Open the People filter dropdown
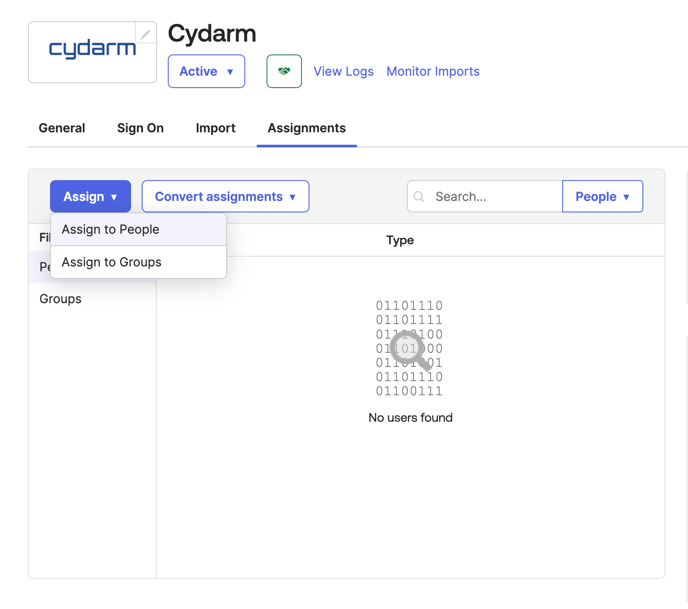 (x=602, y=197)
